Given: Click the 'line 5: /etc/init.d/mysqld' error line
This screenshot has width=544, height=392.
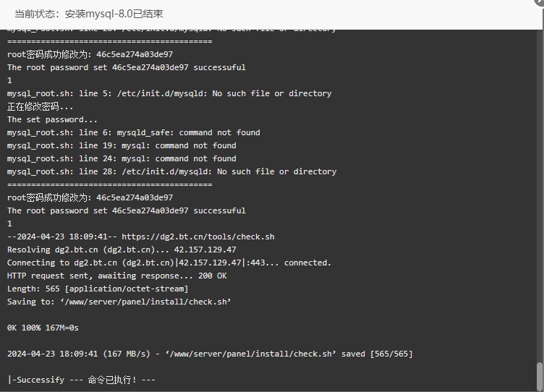Looking at the screenshot, I should coord(169,94).
